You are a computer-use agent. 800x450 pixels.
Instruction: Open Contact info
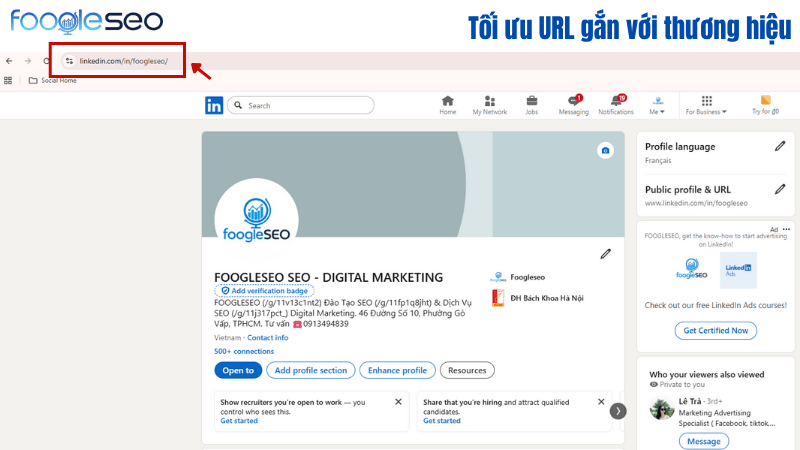pyautogui.click(x=267, y=338)
